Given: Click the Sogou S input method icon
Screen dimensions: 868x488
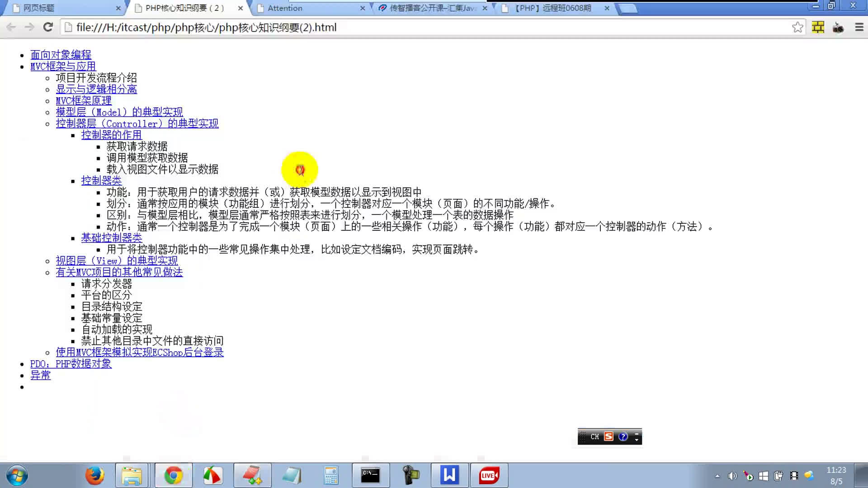Looking at the screenshot, I should click(609, 436).
